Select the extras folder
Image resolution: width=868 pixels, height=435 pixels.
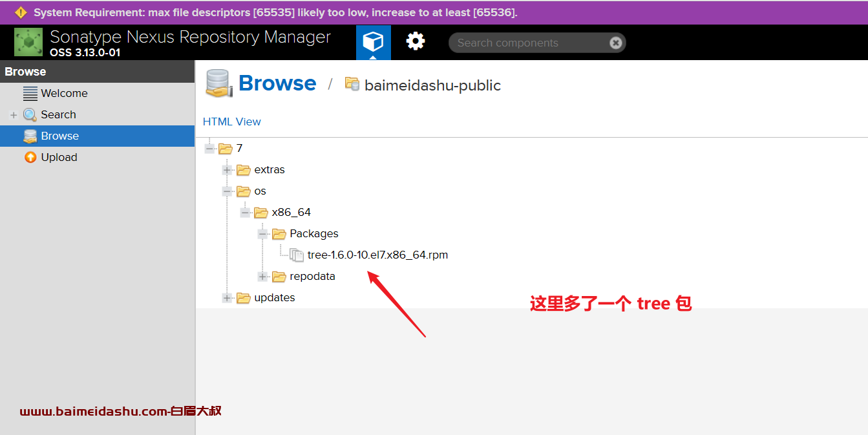tap(270, 169)
